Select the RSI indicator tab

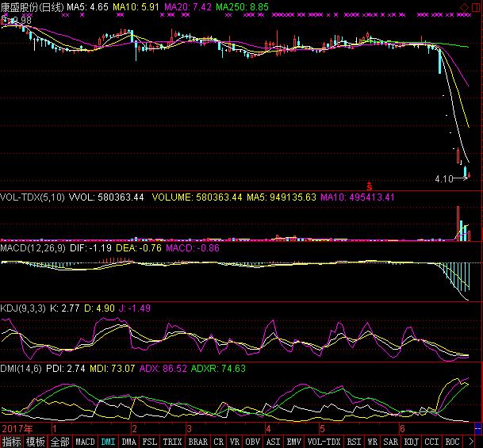click(354, 442)
